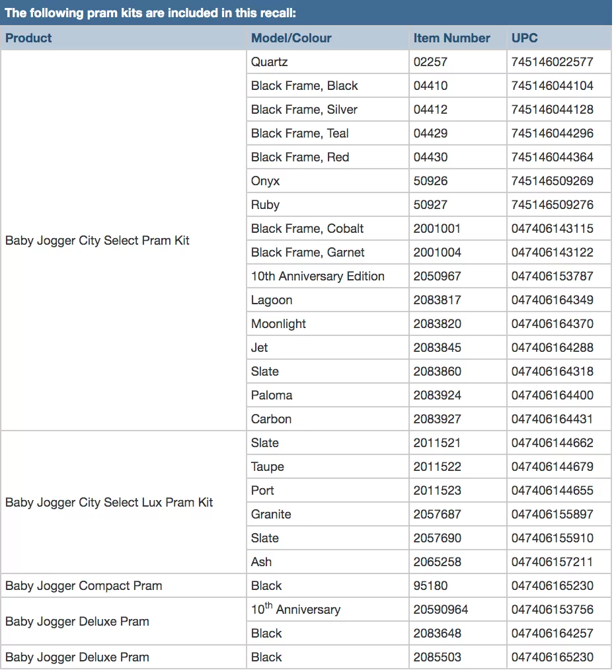Click the recall table title banner
This screenshot has height=672, width=616.
pos(306,13)
